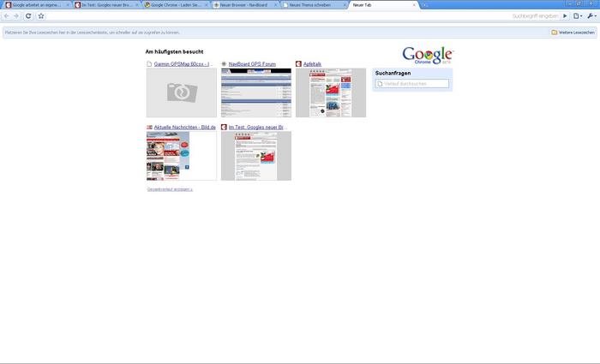Open the Garmin GPSMap 60csx link
The image size is (600, 364).
(183, 64)
